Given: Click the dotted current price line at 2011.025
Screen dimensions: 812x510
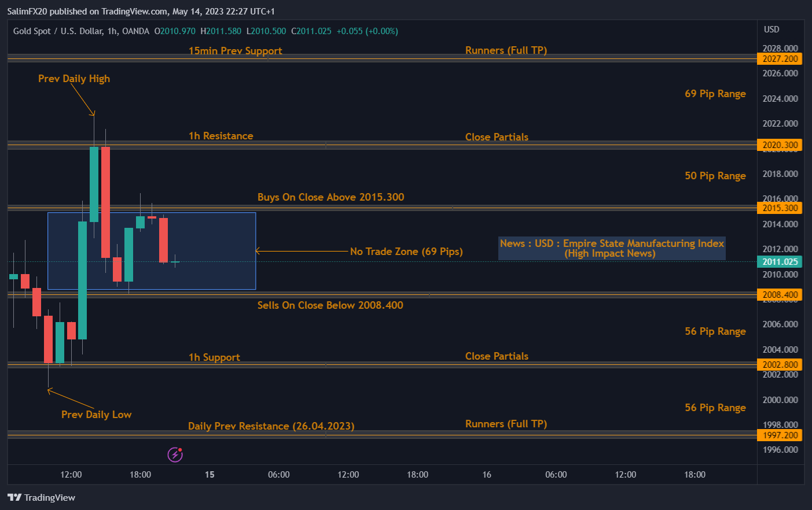Looking at the screenshot, I should [x=405, y=261].
